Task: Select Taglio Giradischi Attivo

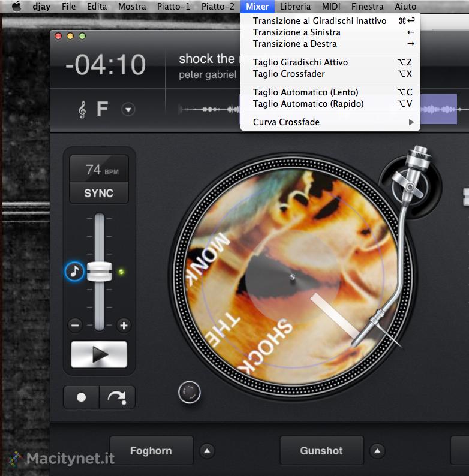Action: point(330,62)
